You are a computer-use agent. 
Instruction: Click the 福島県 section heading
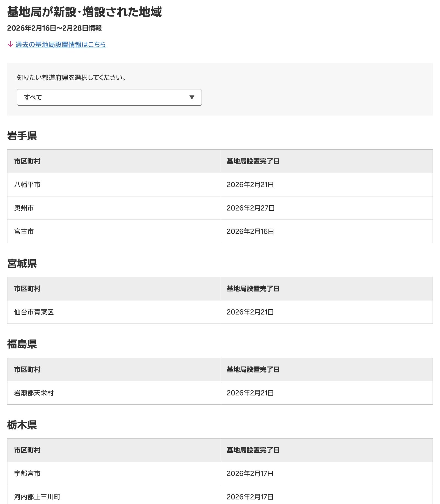(x=22, y=344)
